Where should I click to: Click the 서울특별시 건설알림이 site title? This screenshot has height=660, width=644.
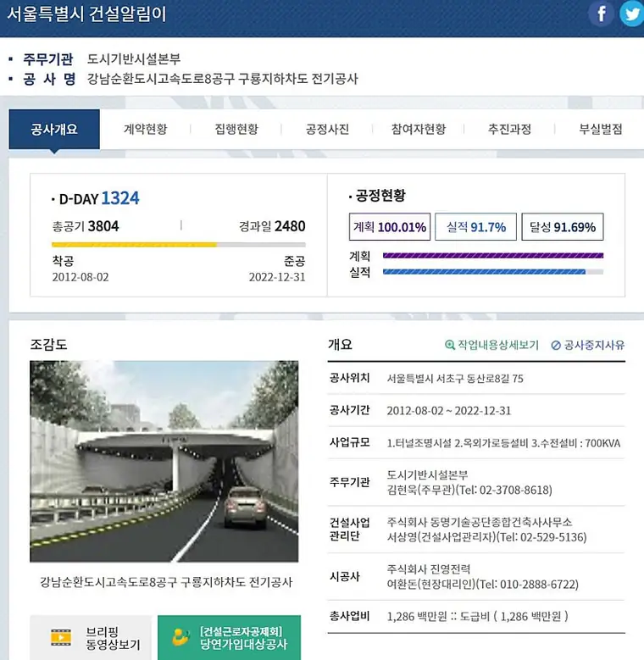(x=87, y=14)
